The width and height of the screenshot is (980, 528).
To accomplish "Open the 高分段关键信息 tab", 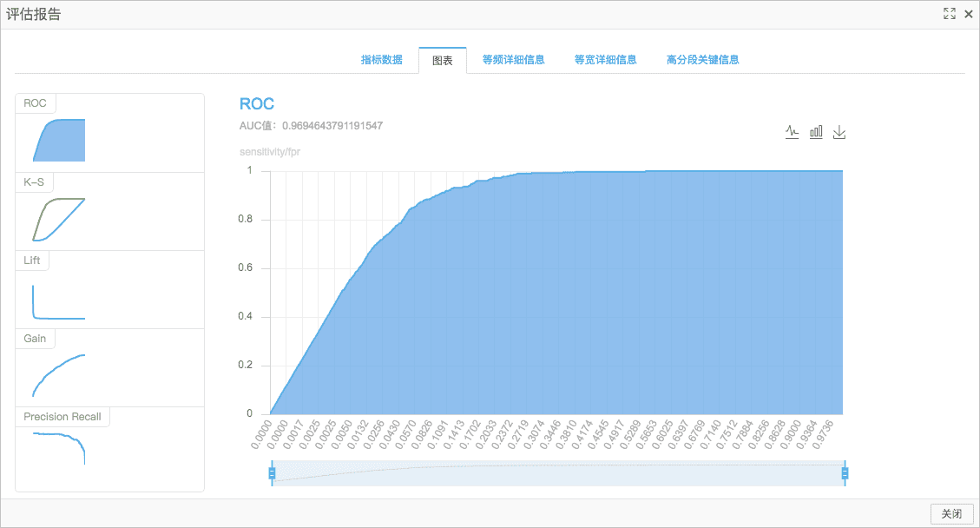I will click(702, 59).
